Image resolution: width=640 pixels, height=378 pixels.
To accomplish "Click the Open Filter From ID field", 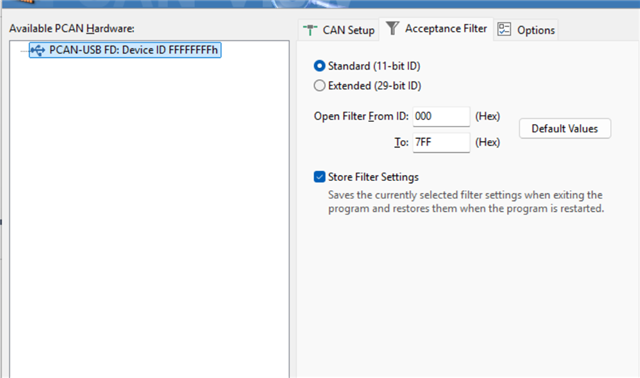I will tap(441, 116).
